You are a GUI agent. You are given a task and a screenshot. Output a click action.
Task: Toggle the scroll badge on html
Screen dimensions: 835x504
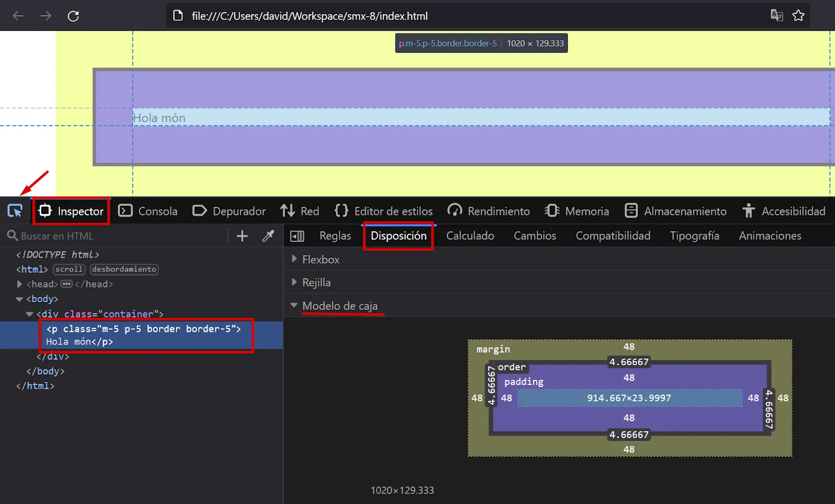pos(69,269)
